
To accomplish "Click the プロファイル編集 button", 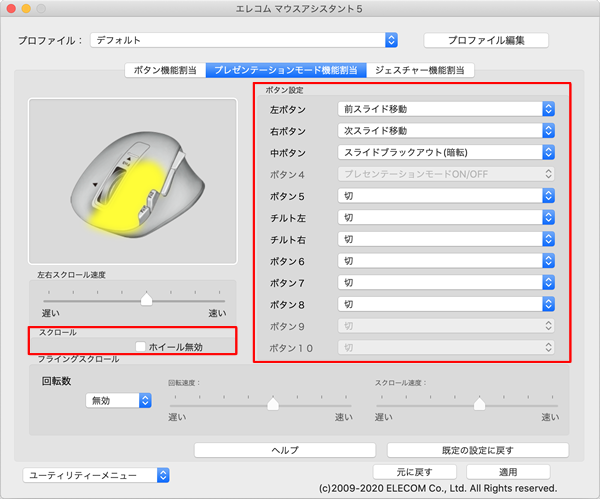I will tap(486, 40).
